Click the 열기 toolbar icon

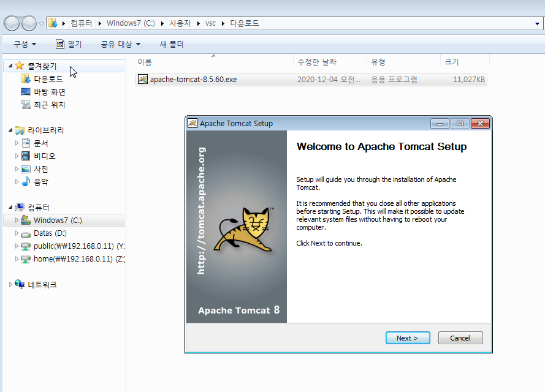click(60, 44)
